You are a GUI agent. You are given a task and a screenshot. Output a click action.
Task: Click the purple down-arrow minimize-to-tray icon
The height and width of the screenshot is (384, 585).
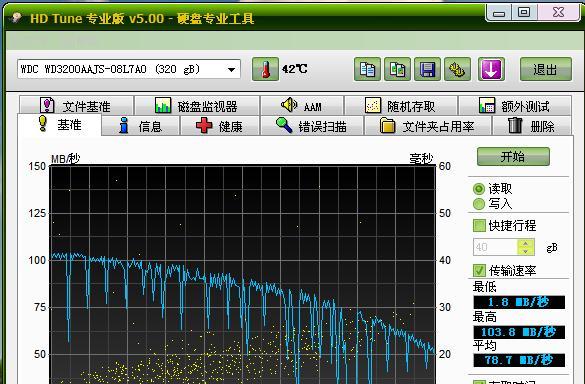click(491, 69)
